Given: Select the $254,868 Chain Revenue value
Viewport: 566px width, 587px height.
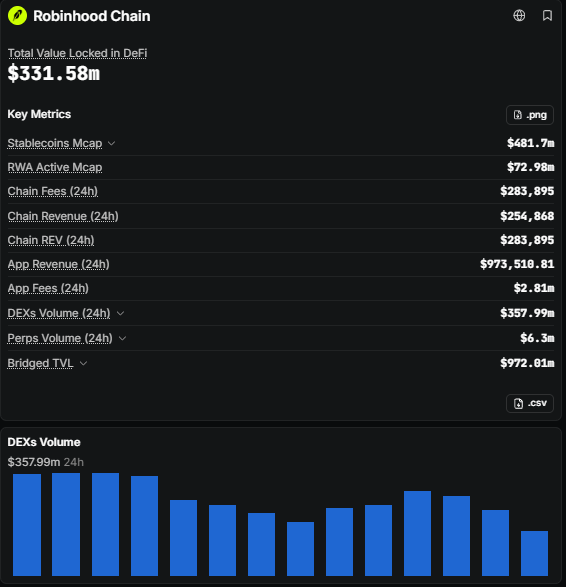Looking at the screenshot, I should pyautogui.click(x=527, y=216).
